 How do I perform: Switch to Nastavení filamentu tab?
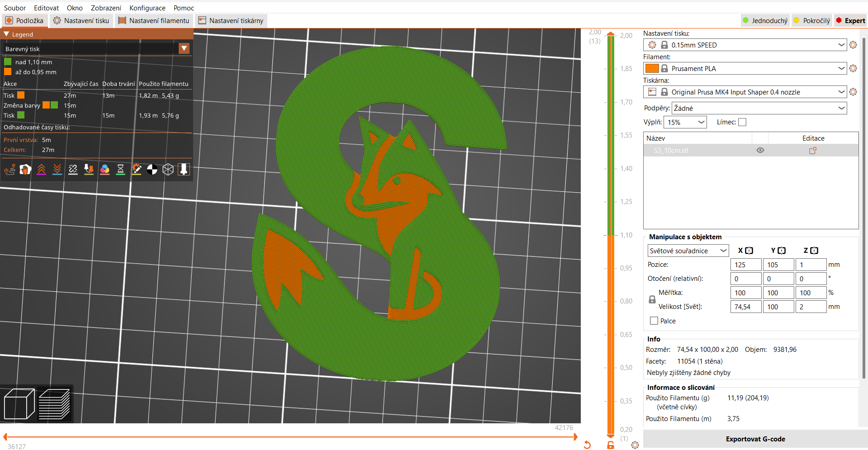(154, 21)
